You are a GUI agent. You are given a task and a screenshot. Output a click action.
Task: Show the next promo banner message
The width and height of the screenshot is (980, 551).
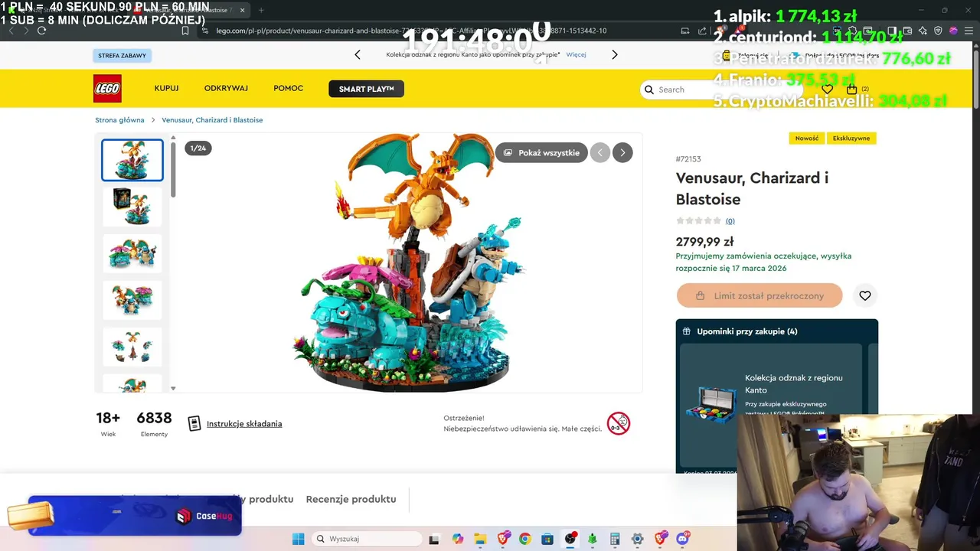614,54
